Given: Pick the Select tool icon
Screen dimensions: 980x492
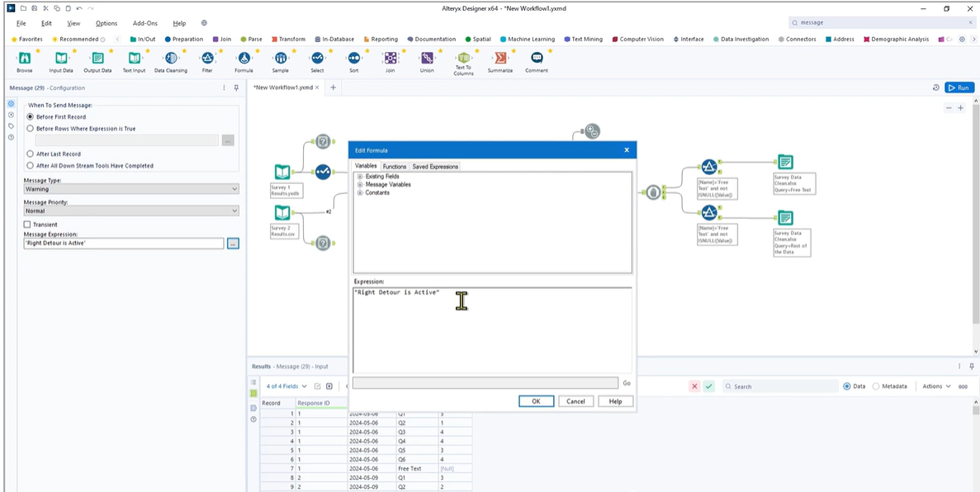Looking at the screenshot, I should click(317, 58).
